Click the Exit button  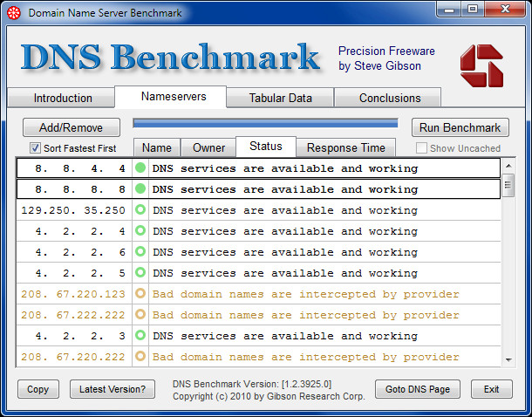tap(491, 389)
